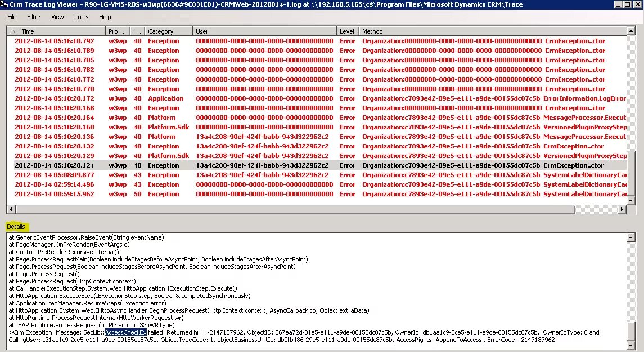This screenshot has height=352, width=644.
Task: Open the Filter menu
Action: (34, 17)
